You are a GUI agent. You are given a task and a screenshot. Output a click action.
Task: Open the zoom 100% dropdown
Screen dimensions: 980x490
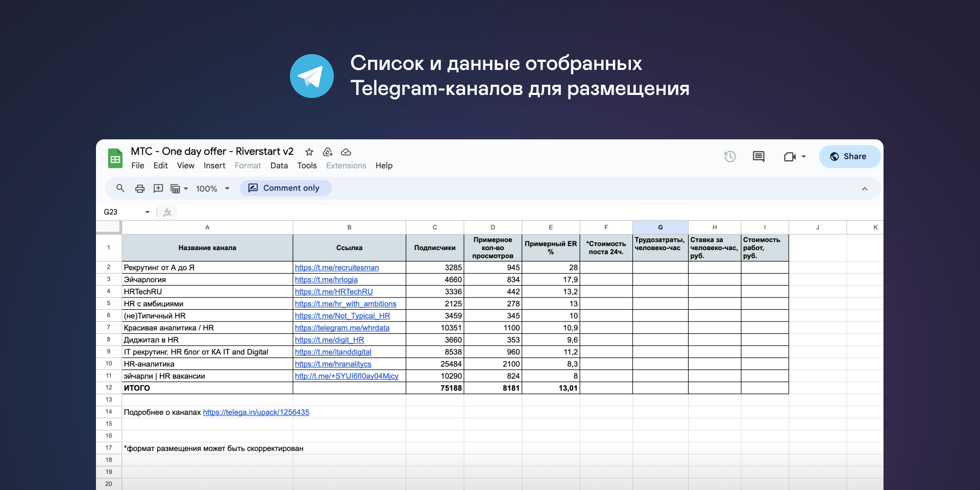pos(212,189)
